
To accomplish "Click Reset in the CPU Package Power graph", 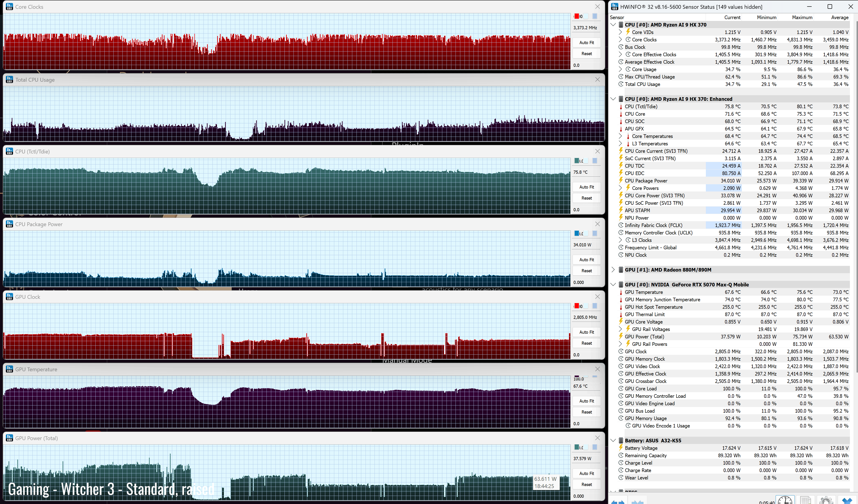I will 587,270.
